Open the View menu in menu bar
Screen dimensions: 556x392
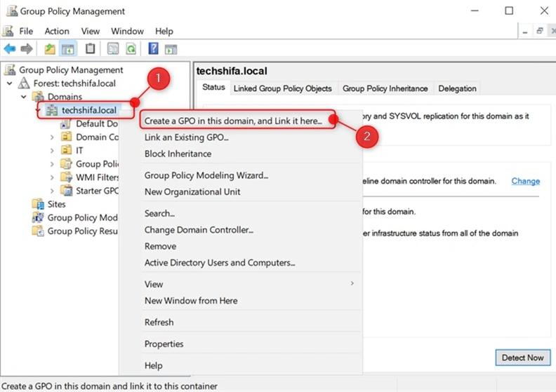coord(90,31)
